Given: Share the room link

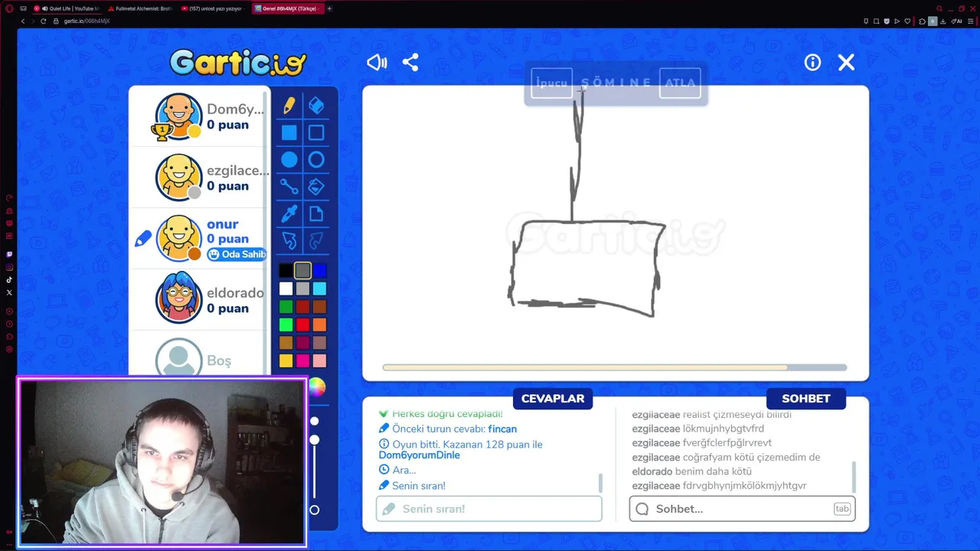Looking at the screenshot, I should point(410,63).
